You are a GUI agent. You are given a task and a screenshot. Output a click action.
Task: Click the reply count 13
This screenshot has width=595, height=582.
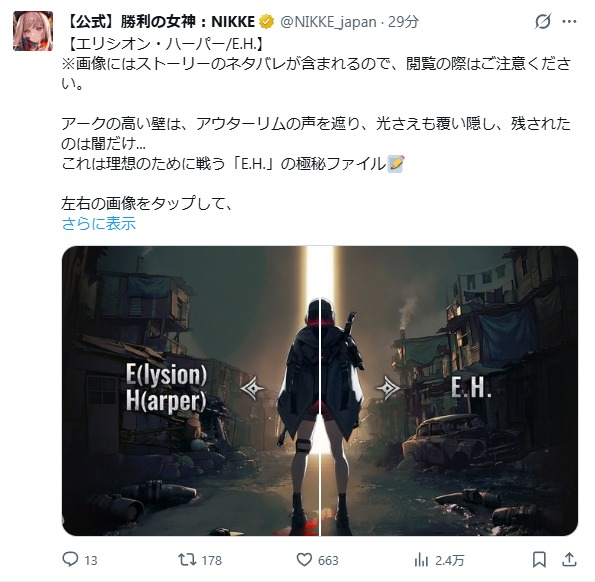tap(91, 560)
